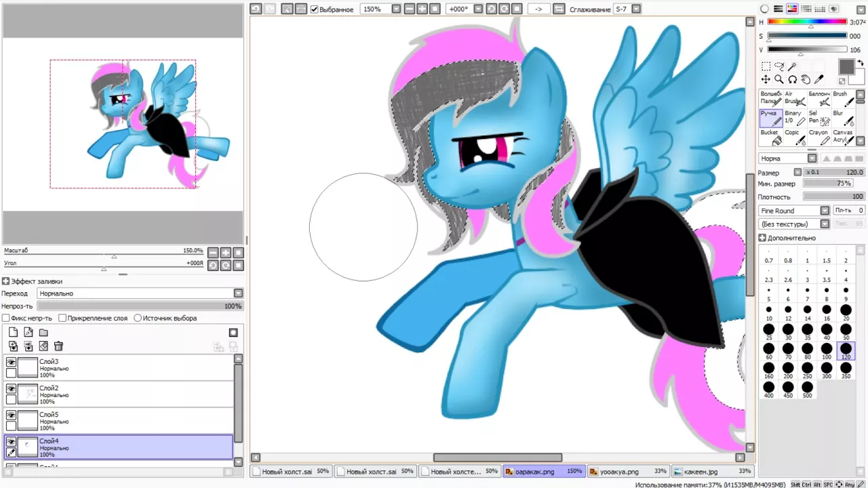Select brush size 120 preset
Screen dimensions: 868x488
point(846,351)
